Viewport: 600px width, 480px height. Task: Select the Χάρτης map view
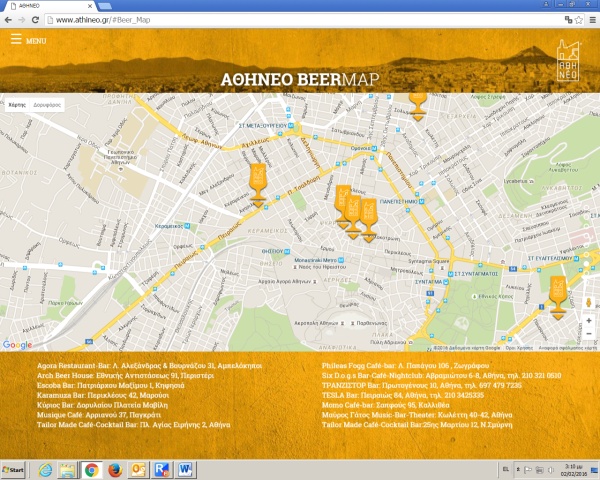(16, 104)
